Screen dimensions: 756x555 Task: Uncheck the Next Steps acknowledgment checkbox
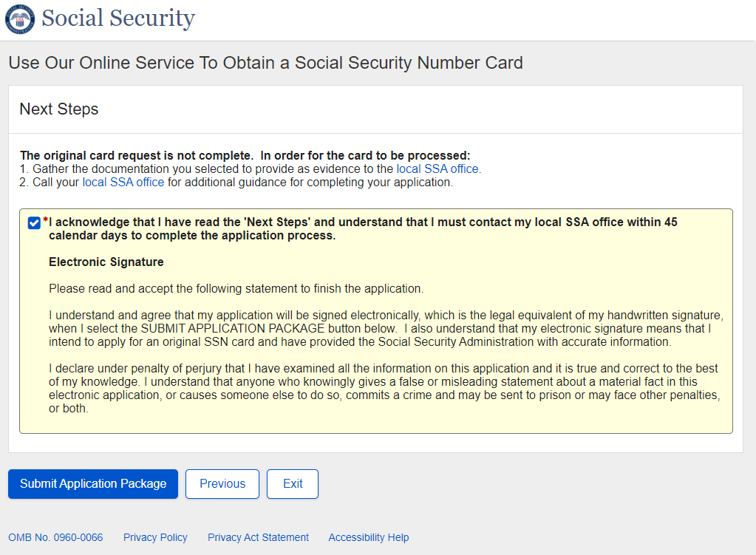point(33,223)
